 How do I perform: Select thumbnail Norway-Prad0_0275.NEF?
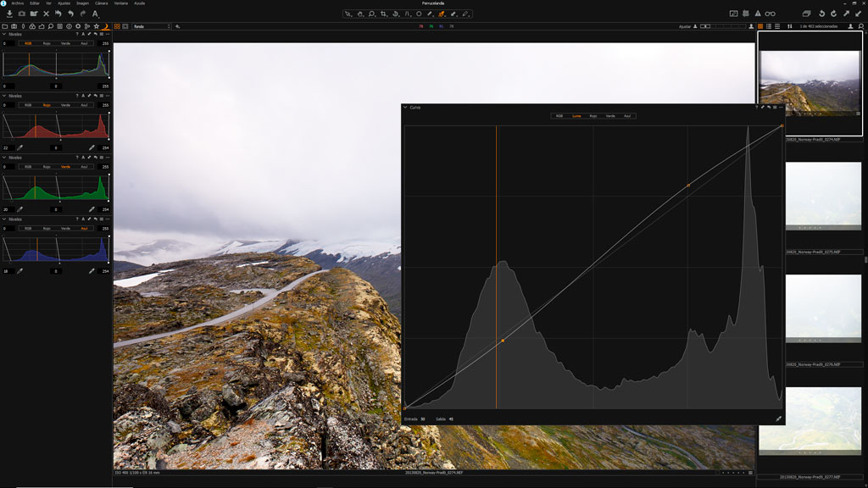(x=810, y=195)
